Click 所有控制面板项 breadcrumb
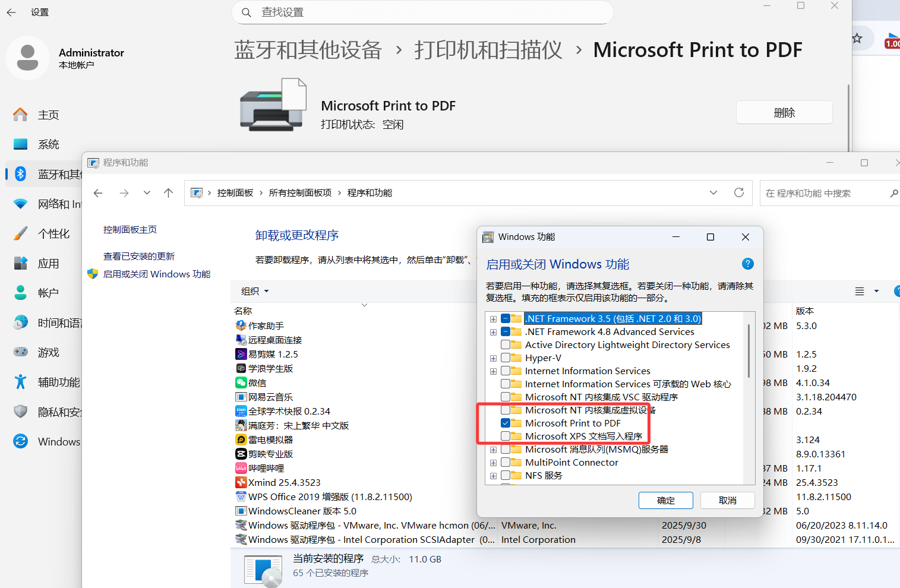Viewport: 900px width, 588px height. click(300, 192)
